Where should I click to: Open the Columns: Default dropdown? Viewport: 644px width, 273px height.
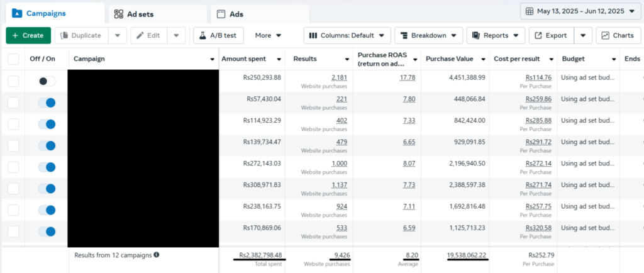click(x=347, y=36)
